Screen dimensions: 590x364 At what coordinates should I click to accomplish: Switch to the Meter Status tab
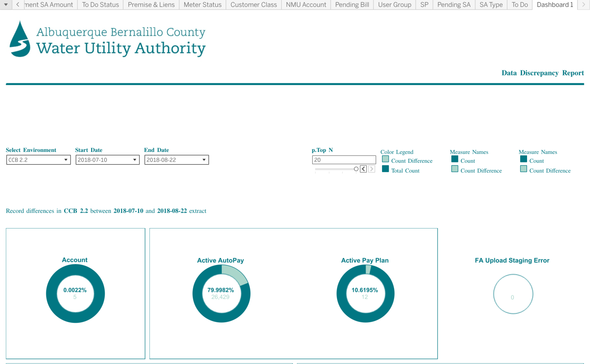pyautogui.click(x=202, y=5)
